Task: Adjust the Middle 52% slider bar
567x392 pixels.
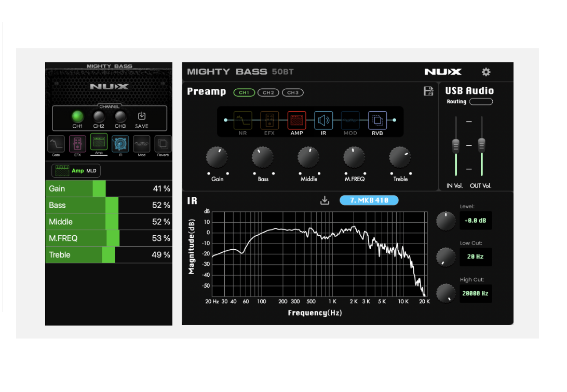Action: tap(109, 222)
